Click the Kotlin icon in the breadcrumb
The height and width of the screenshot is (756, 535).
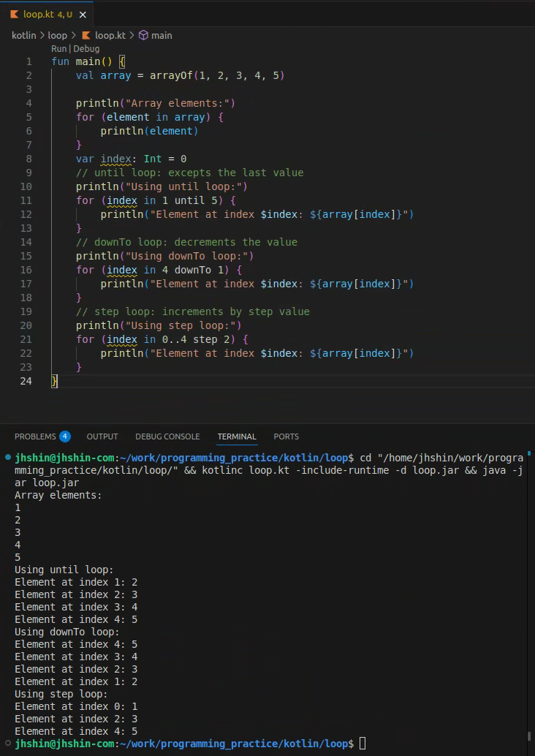coord(86,35)
